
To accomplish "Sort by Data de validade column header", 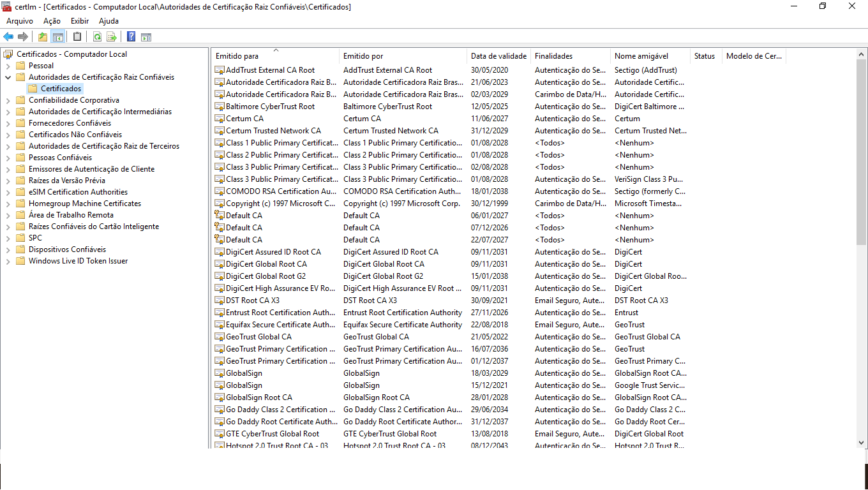I will tap(499, 56).
